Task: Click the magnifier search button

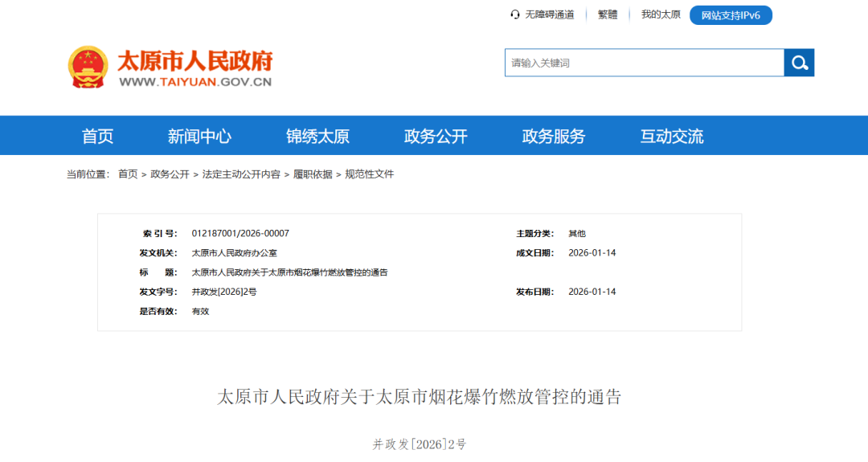Action: (799, 63)
